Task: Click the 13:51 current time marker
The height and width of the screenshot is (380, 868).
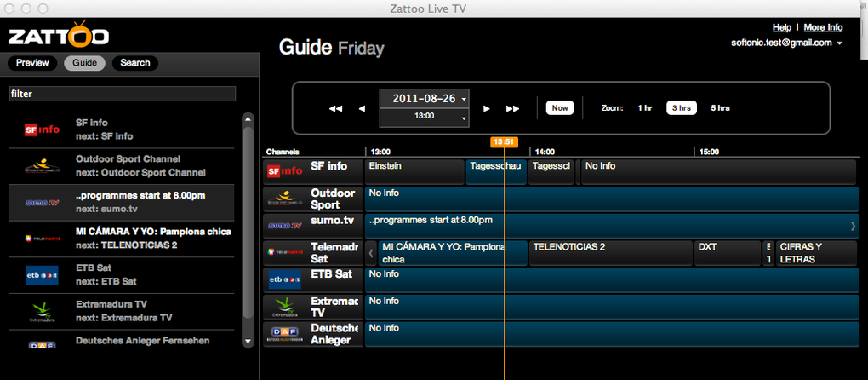Action: (x=504, y=141)
